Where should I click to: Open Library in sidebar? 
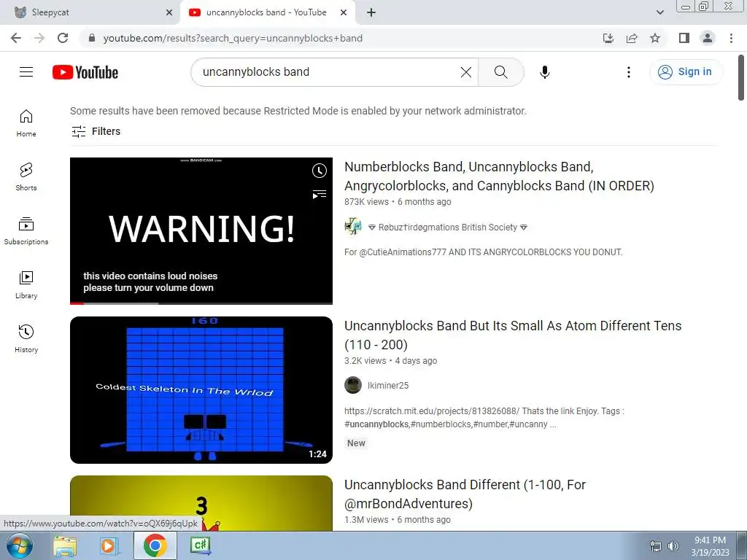click(26, 285)
